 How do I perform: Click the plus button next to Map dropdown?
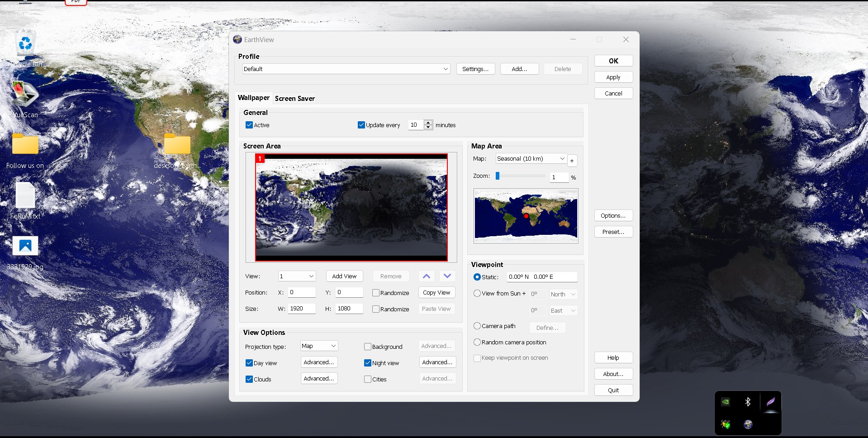[572, 161]
